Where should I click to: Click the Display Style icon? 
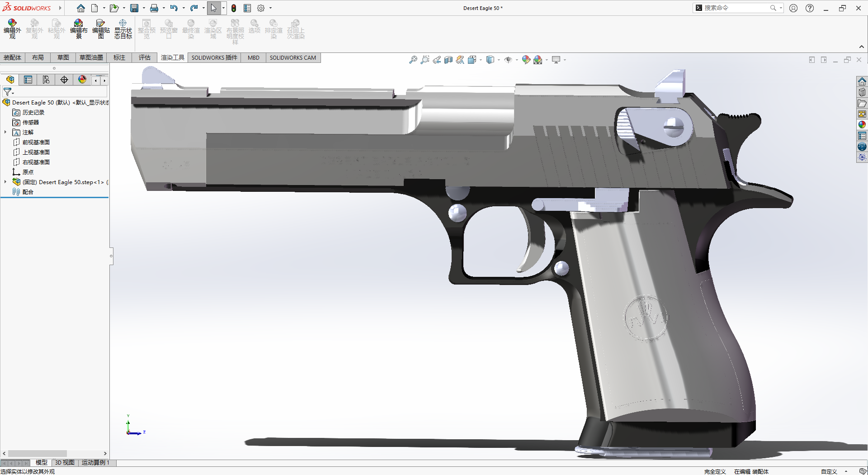(x=490, y=60)
